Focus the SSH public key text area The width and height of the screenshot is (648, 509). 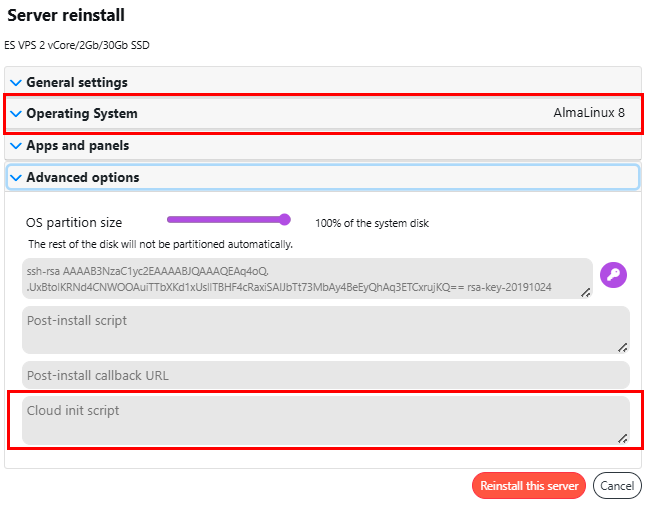tap(300, 279)
